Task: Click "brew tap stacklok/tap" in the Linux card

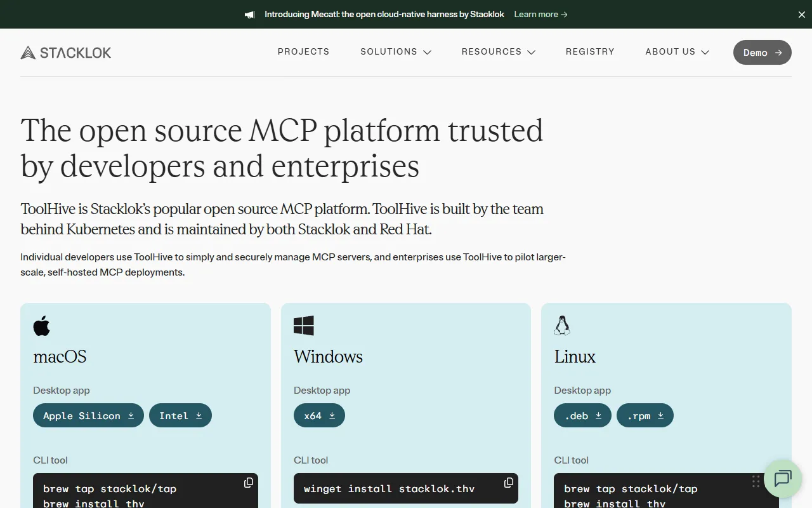Action: click(631, 489)
